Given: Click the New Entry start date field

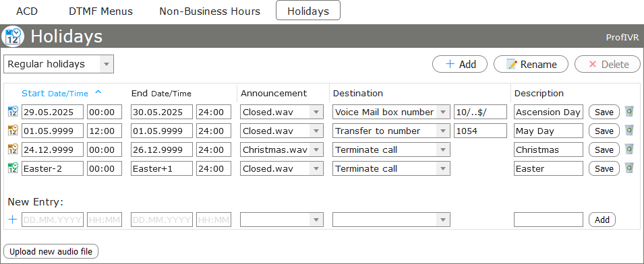Looking at the screenshot, I should pos(53,220).
